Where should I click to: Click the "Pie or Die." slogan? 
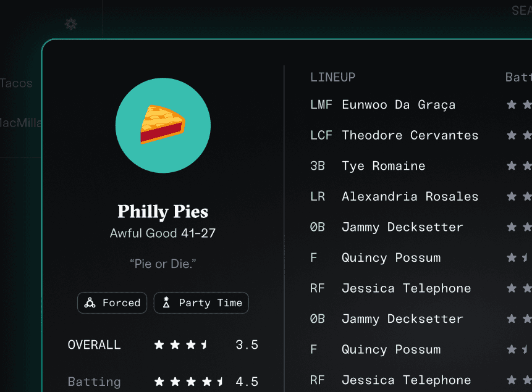pyautogui.click(x=163, y=264)
